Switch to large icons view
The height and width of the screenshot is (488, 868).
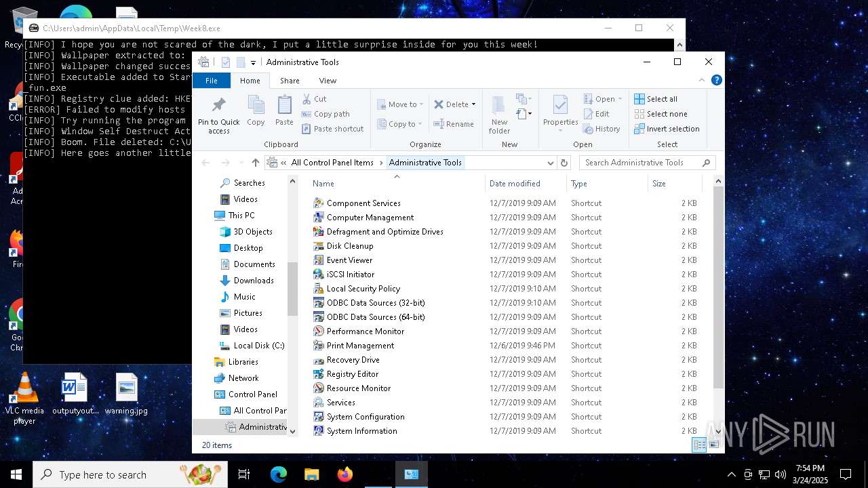[x=713, y=445]
